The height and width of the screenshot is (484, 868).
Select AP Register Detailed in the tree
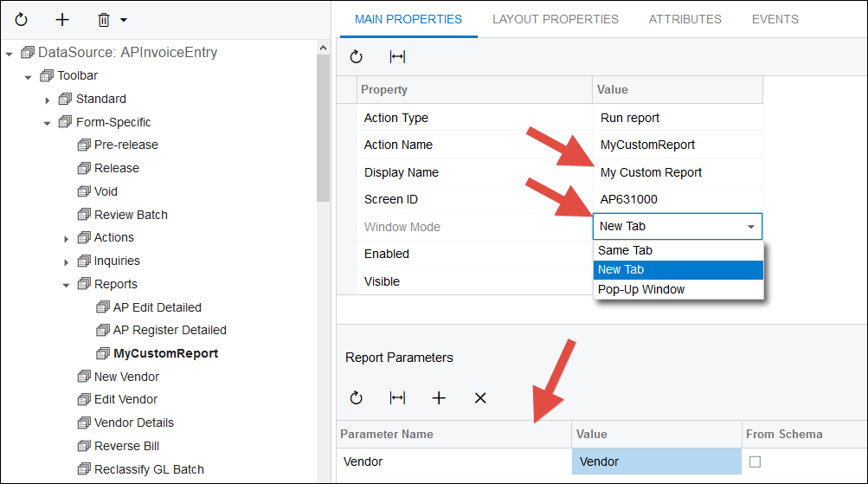[170, 330]
